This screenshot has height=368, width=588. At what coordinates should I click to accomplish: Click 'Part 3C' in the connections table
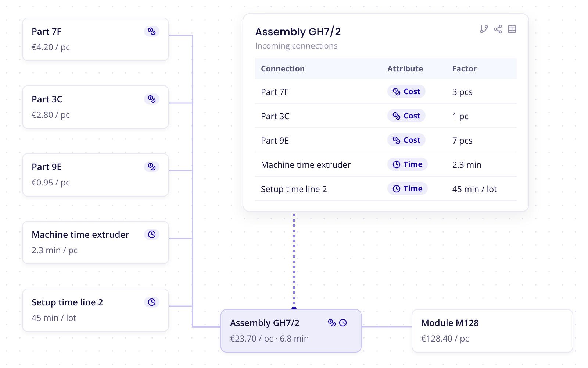point(275,116)
